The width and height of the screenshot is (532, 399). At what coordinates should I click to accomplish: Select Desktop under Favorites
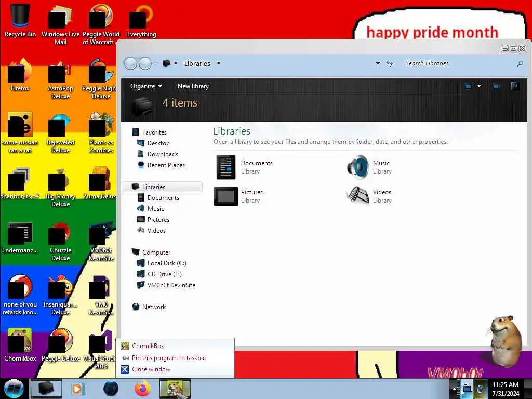(x=158, y=143)
